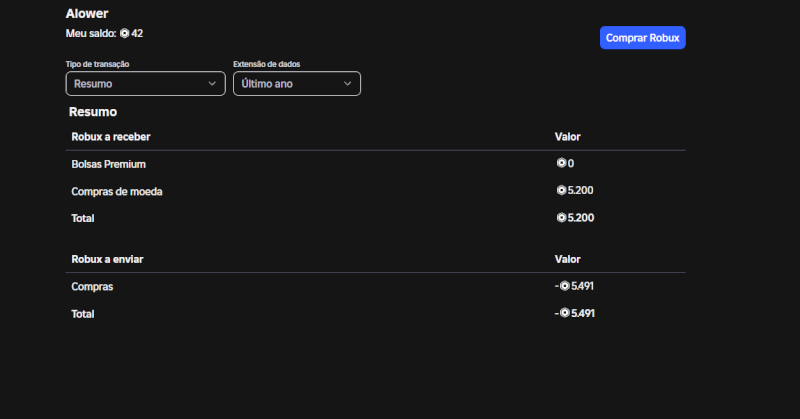Click the Compras row label
Viewport: 800px width, 419px height.
point(92,287)
